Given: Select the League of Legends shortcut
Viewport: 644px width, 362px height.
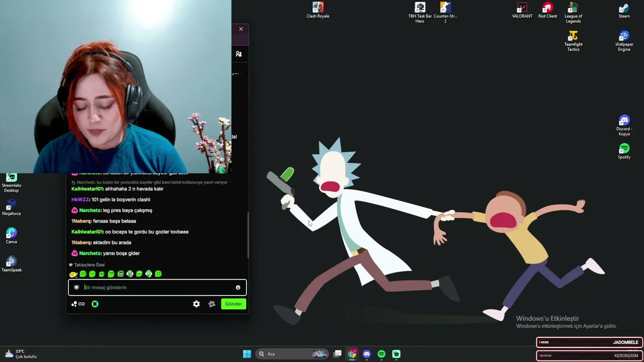Looking at the screenshot, I should [x=573, y=13].
